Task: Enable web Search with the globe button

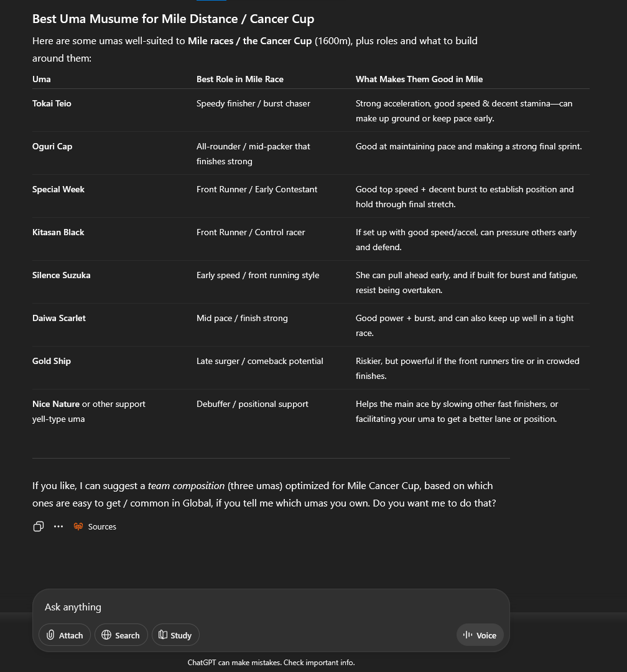Action: 121,635
